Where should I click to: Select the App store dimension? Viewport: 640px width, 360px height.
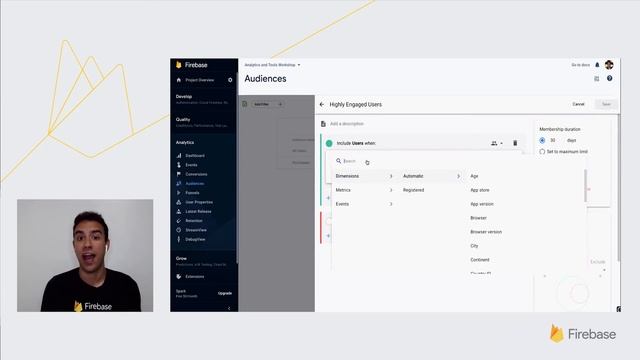tap(480, 190)
